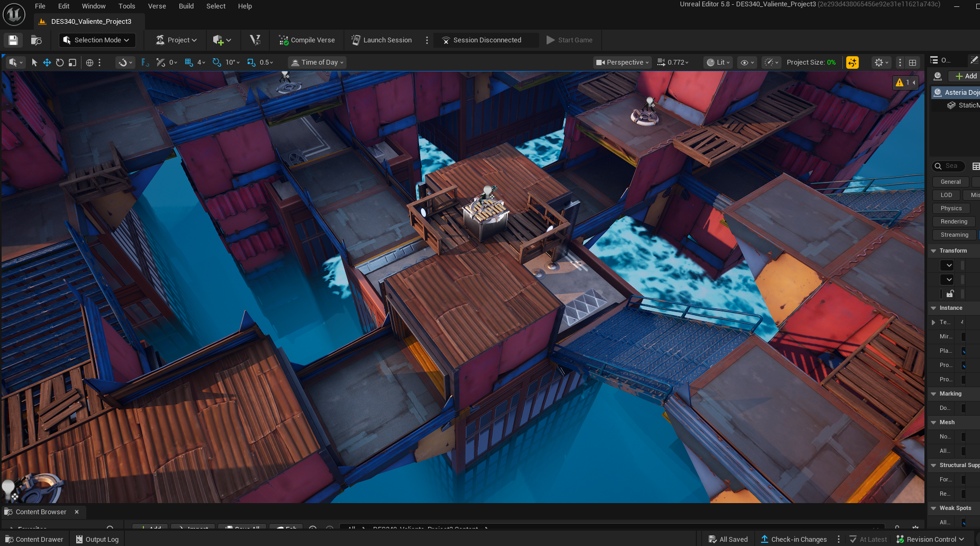Image resolution: width=980 pixels, height=546 pixels.
Task: Click the Compile Verse button
Action: point(307,40)
